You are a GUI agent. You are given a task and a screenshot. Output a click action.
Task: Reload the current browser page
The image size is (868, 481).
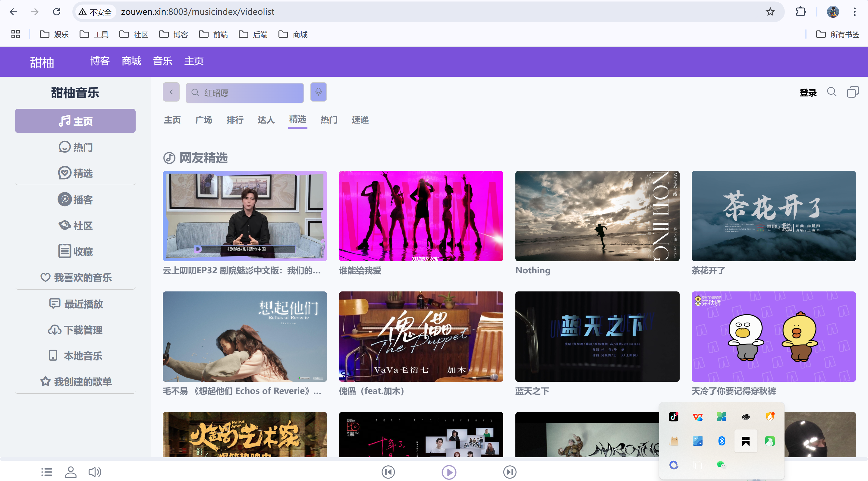click(x=57, y=12)
